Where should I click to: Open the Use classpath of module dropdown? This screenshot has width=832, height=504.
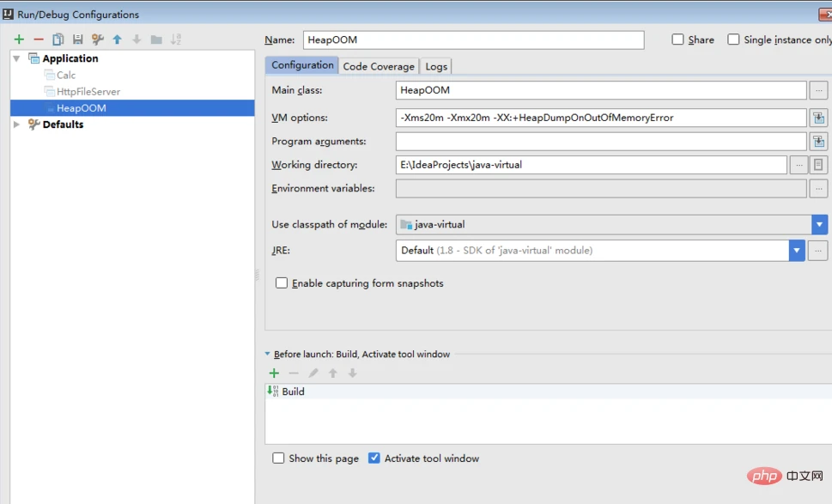[819, 225]
